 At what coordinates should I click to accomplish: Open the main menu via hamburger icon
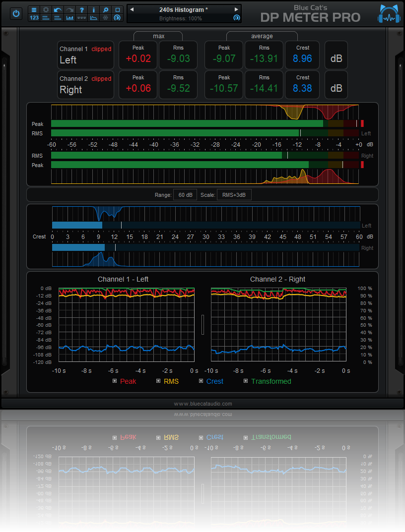click(x=34, y=9)
